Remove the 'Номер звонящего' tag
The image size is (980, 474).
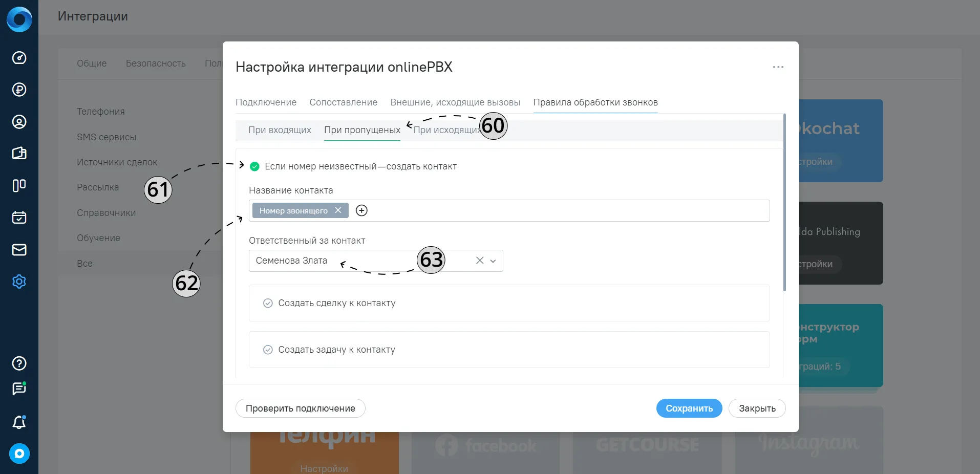[x=338, y=210]
